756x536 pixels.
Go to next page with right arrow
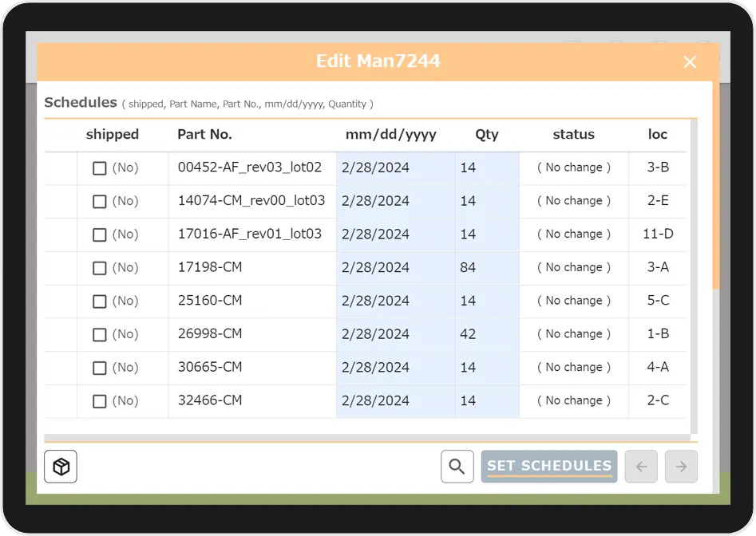tap(681, 467)
